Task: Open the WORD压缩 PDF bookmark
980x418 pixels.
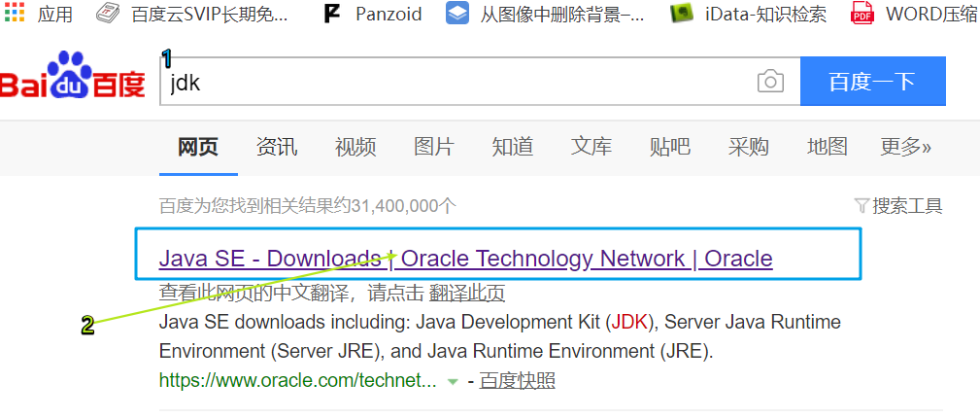Action: (x=915, y=14)
